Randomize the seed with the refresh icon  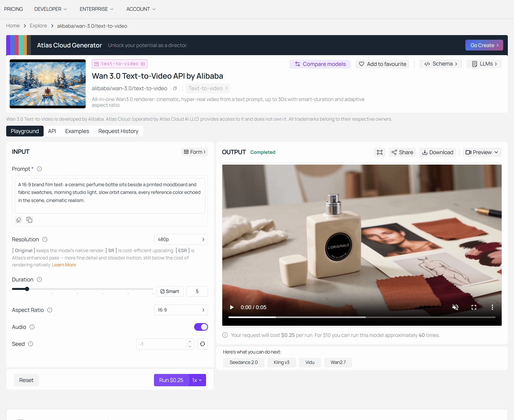[203, 344]
